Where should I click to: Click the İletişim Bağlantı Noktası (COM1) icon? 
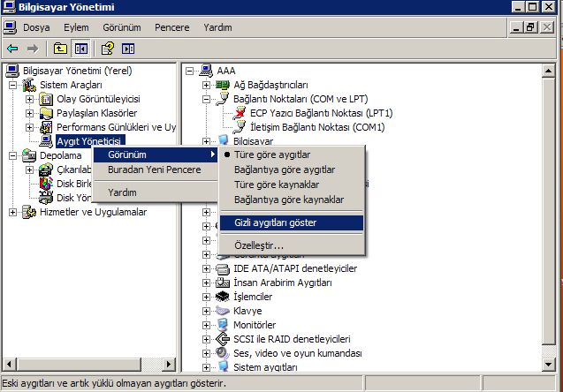pyautogui.click(x=240, y=127)
